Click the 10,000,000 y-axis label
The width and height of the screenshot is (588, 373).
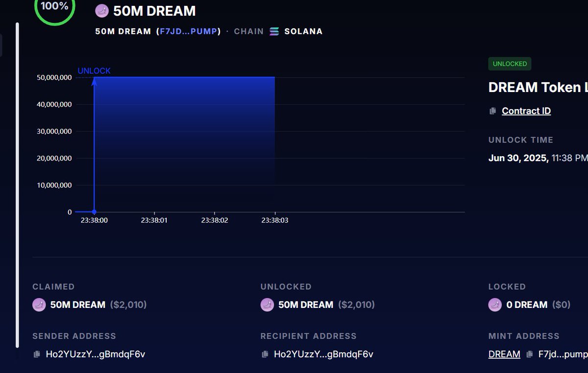[x=54, y=185]
